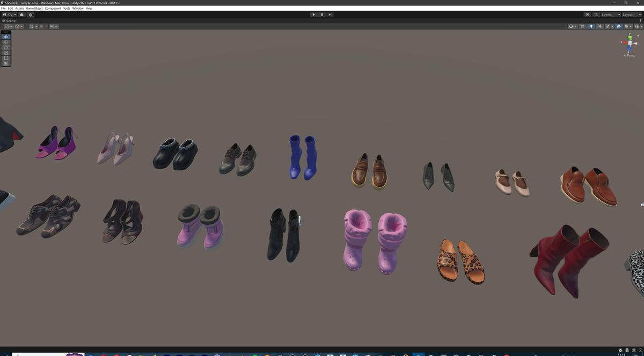Image resolution: width=644 pixels, height=356 pixels.
Task: Toggle Scene view audio on
Action: (x=600, y=26)
